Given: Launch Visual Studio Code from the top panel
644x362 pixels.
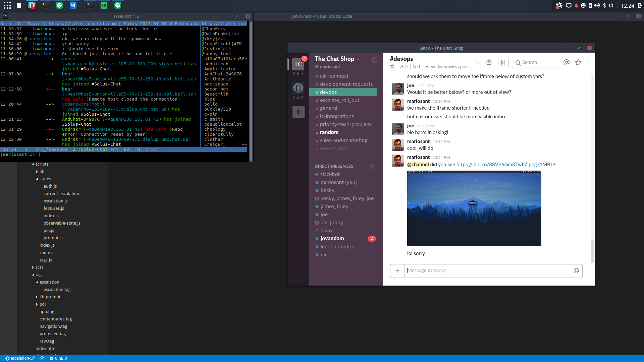Looking at the screenshot, I should click(x=73, y=5).
